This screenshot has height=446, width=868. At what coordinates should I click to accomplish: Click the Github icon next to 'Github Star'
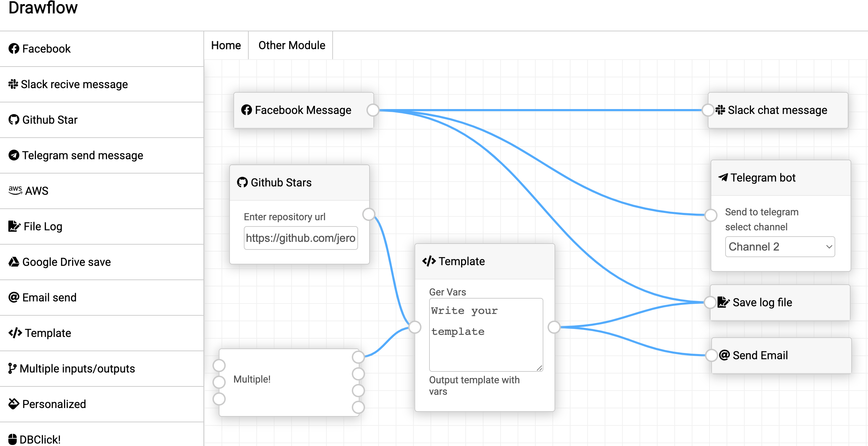point(14,120)
